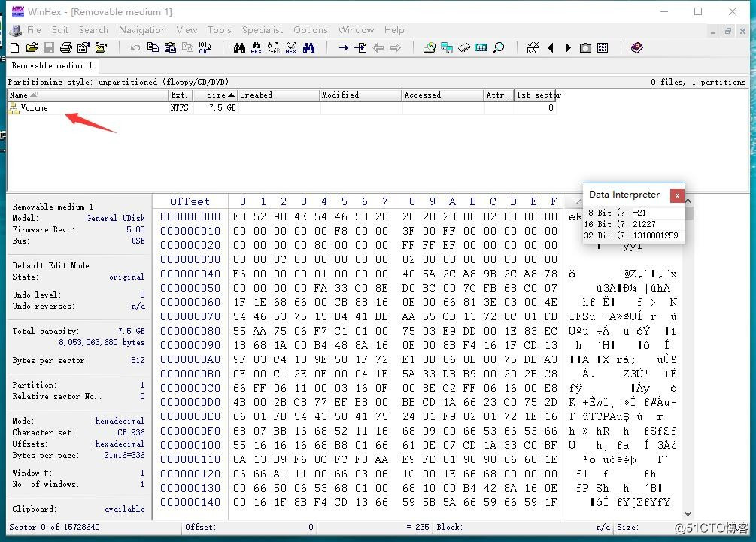Sort the directory list by Name column
Screen dimensions: 756x542
pos(88,95)
